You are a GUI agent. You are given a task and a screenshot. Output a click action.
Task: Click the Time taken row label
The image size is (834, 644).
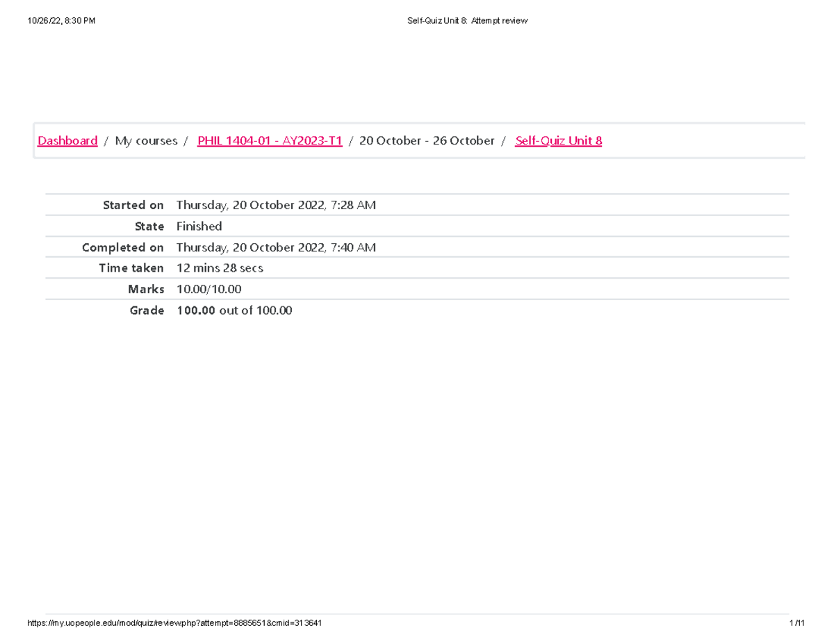[131, 267]
